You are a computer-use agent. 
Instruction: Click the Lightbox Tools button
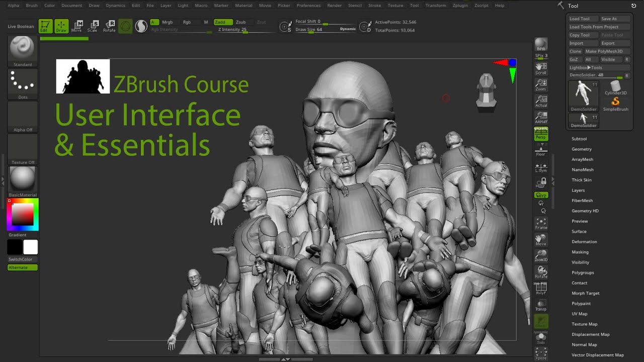click(599, 67)
